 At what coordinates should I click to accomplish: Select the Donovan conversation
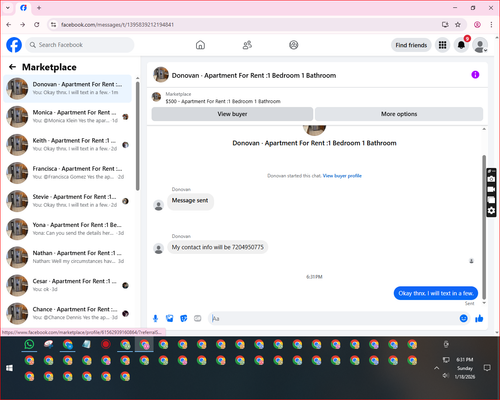coord(67,88)
